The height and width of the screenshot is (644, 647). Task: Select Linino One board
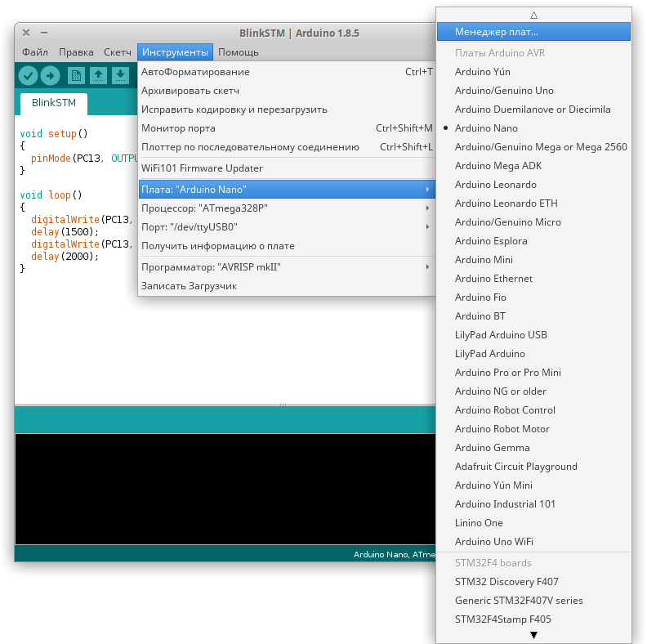[x=533, y=522]
